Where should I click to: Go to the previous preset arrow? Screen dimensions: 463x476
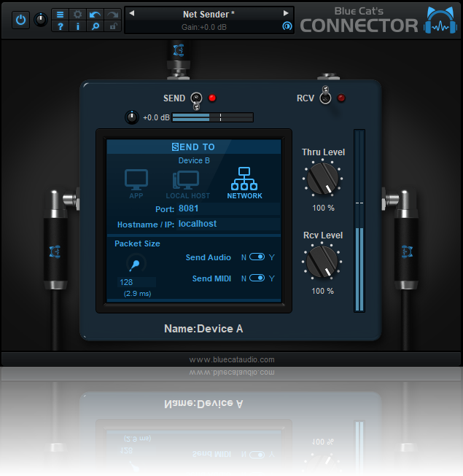tap(132, 13)
